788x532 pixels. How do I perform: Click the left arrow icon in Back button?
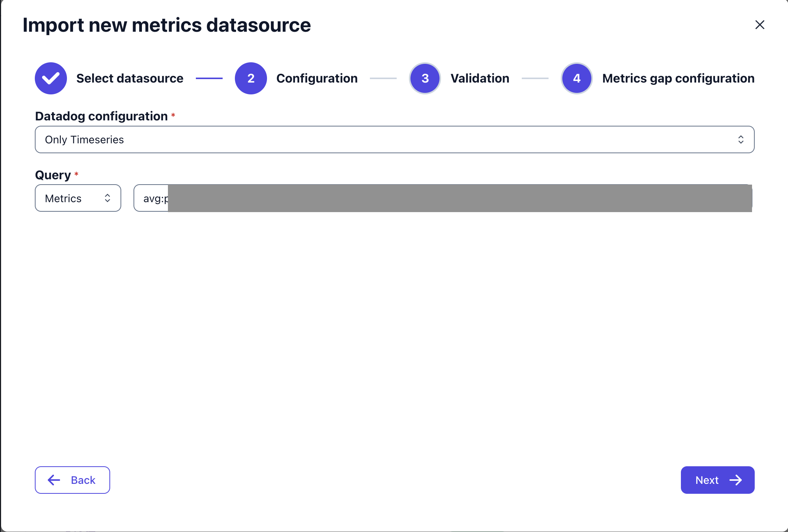click(54, 480)
